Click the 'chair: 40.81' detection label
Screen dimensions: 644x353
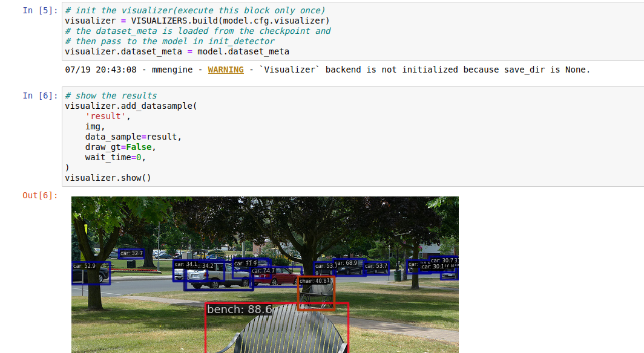(315, 281)
